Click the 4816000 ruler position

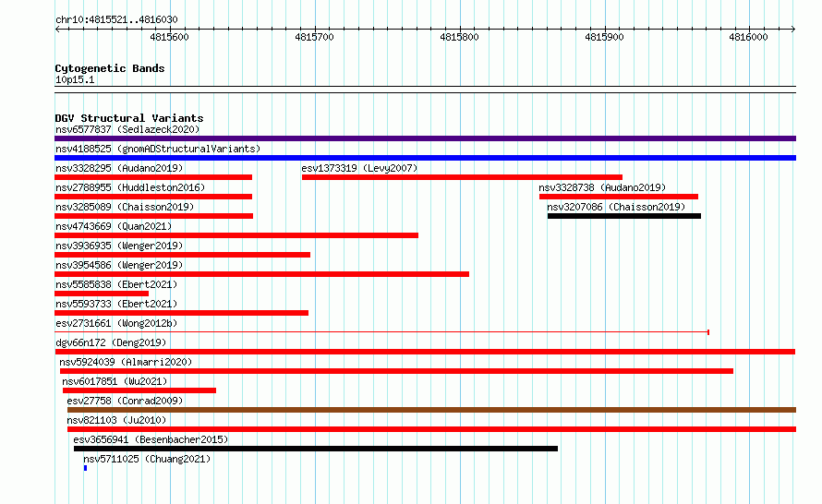pyautogui.click(x=749, y=37)
